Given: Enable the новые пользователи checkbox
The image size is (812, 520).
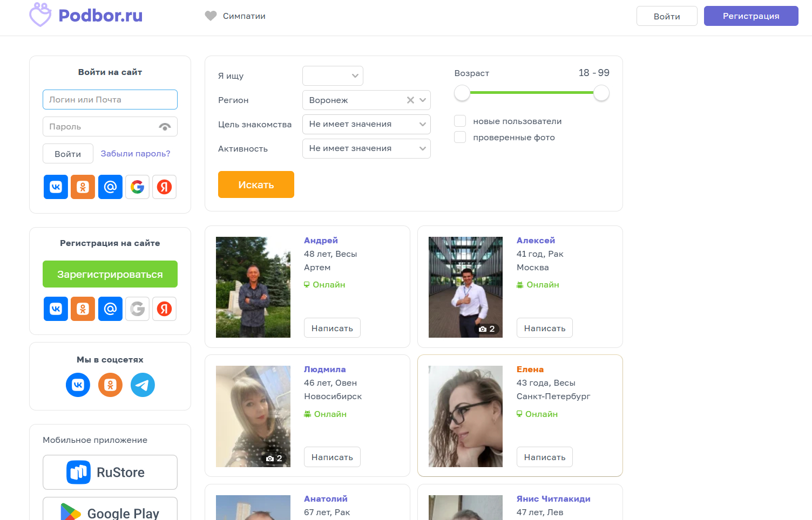Looking at the screenshot, I should pos(460,121).
